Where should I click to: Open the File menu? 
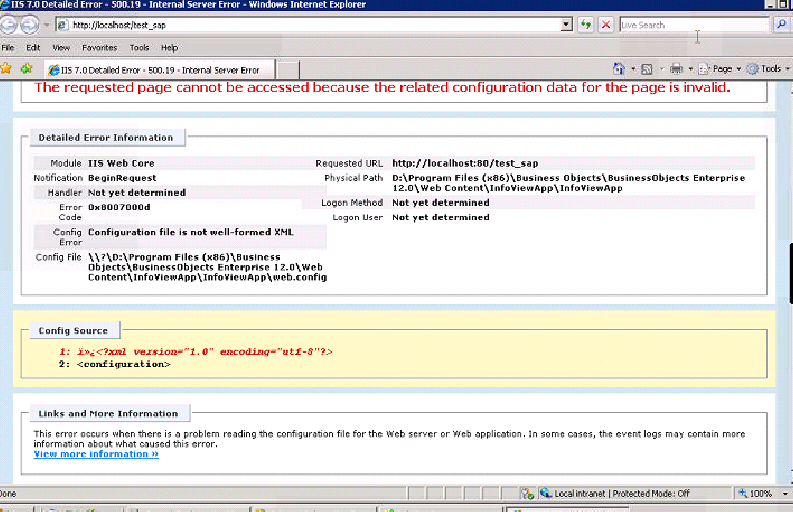[8, 48]
